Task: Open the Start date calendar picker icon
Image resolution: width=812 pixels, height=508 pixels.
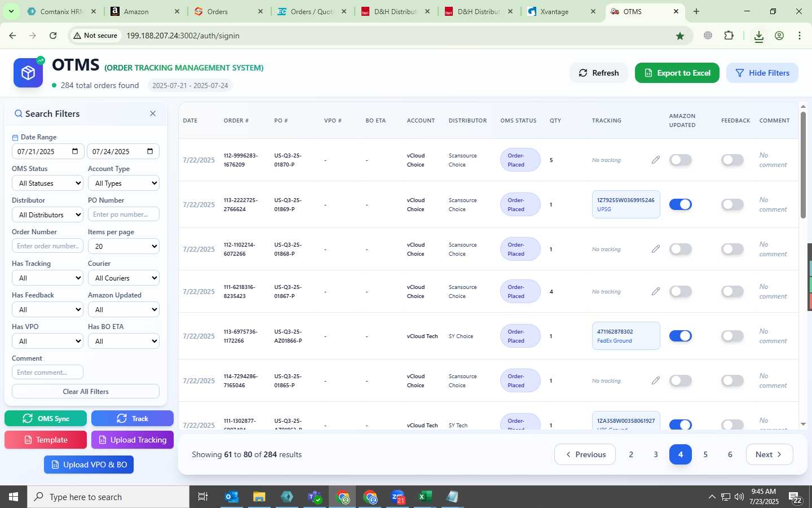Action: pyautogui.click(x=75, y=151)
